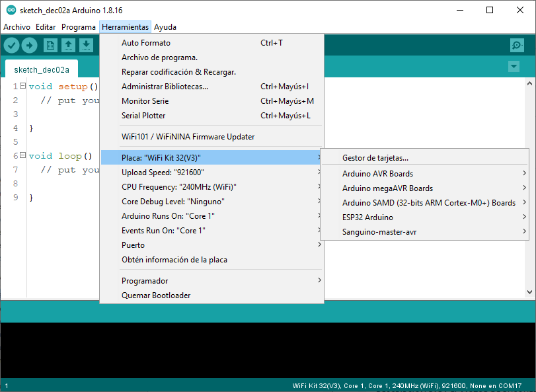Click the Upload arrow toolbar button

coord(29,45)
